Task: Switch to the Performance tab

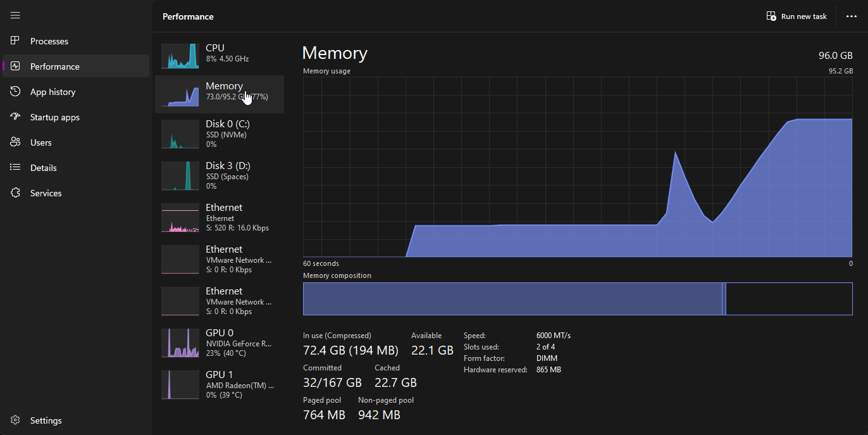Action: [x=76, y=66]
